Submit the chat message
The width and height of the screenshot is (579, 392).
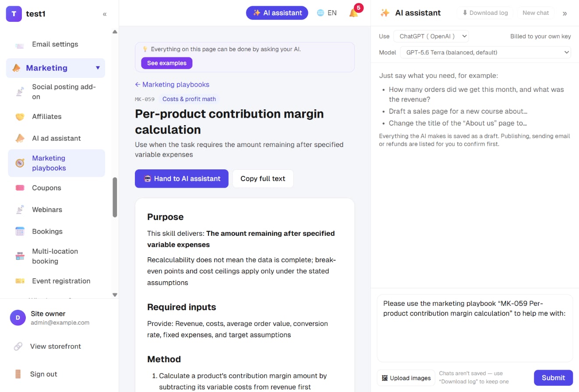pos(553,378)
